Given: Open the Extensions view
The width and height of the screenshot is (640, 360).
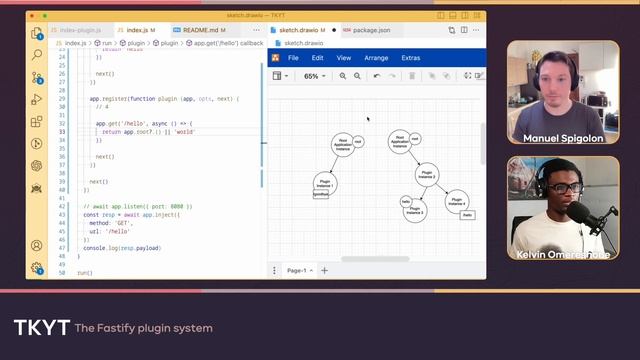Looking at the screenshot, I should [x=37, y=121].
